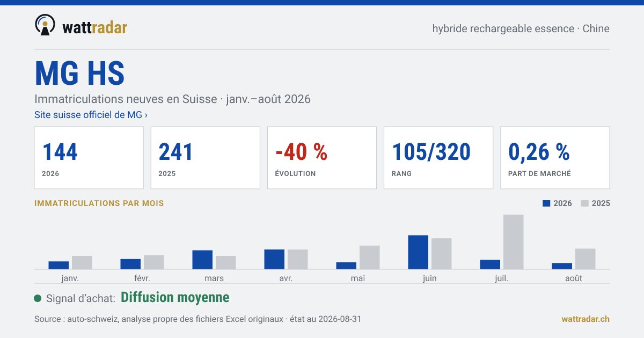The height and width of the screenshot is (338, 644).
Task: Click the blue 2026 legend swatch
Action: click(x=547, y=203)
